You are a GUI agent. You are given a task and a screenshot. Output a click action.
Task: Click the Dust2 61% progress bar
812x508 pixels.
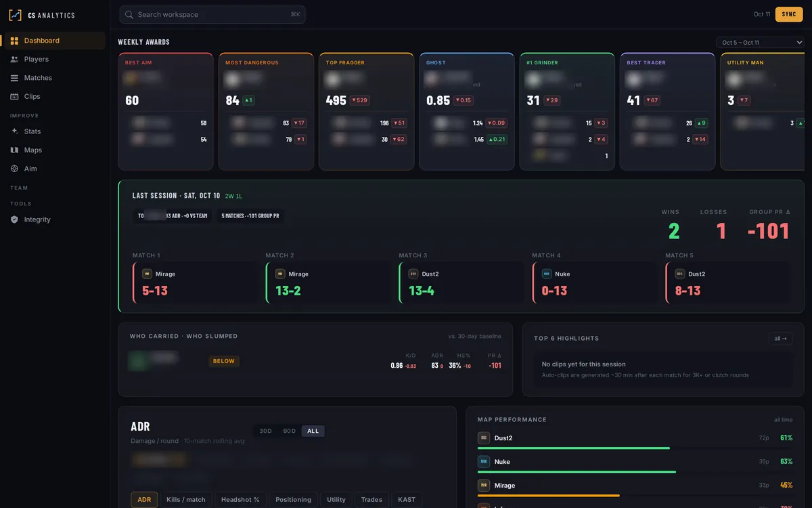[635, 448]
